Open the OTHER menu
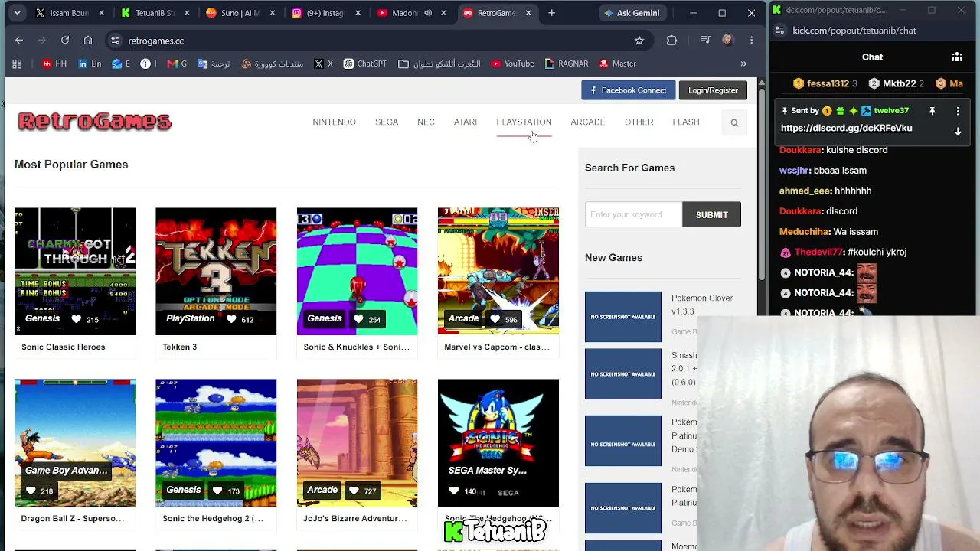Image resolution: width=980 pixels, height=551 pixels. (639, 122)
